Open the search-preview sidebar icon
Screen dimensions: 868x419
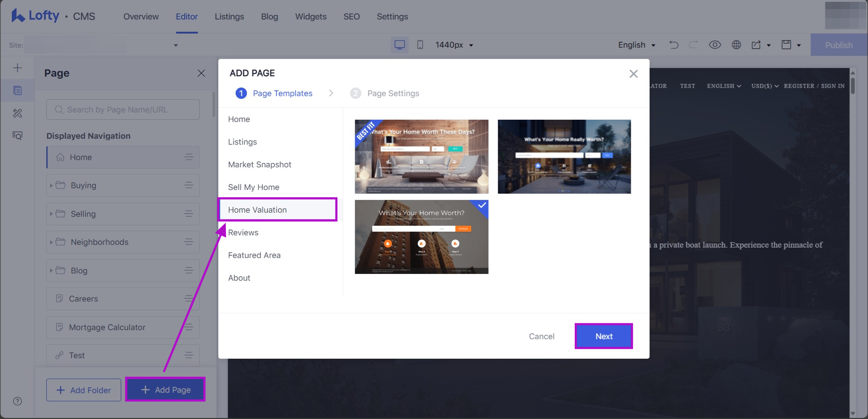tap(17, 136)
